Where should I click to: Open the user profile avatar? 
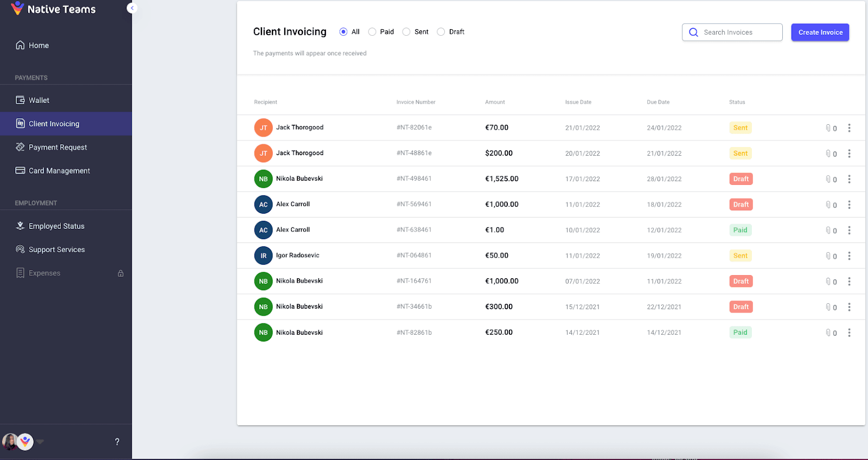pyautogui.click(x=9, y=442)
